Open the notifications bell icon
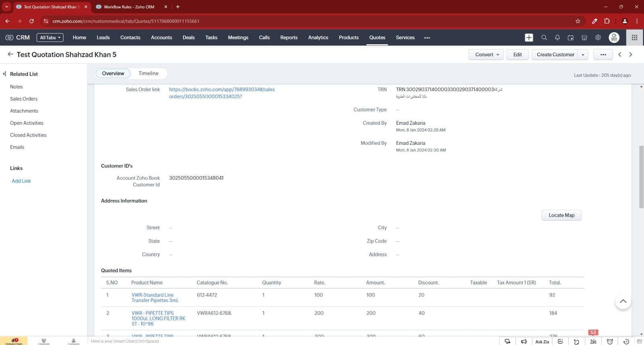 [557, 37]
